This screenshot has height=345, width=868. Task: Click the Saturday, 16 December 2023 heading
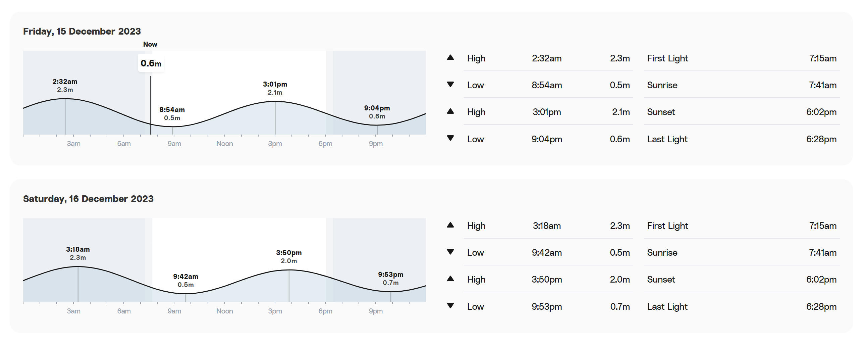click(88, 199)
